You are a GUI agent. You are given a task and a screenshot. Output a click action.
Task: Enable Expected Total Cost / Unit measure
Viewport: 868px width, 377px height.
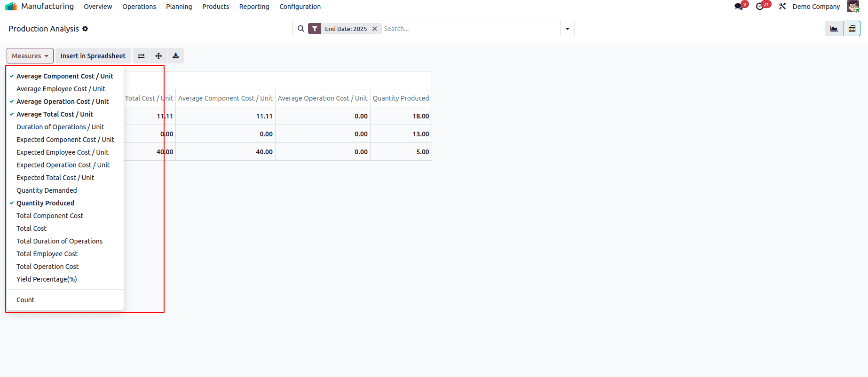coord(65,178)
